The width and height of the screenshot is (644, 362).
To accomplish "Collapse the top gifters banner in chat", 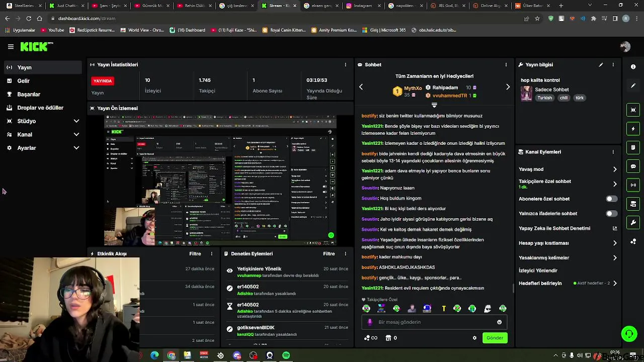I will [434, 105].
